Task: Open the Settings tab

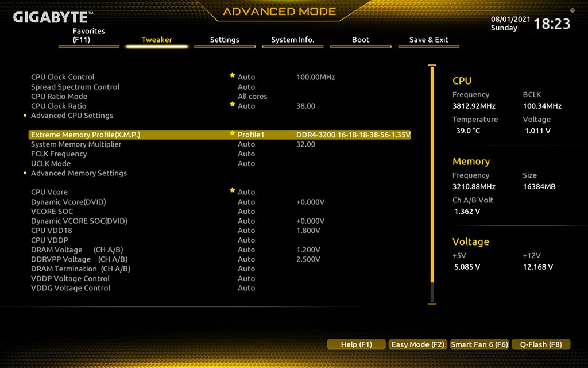Action: click(225, 40)
